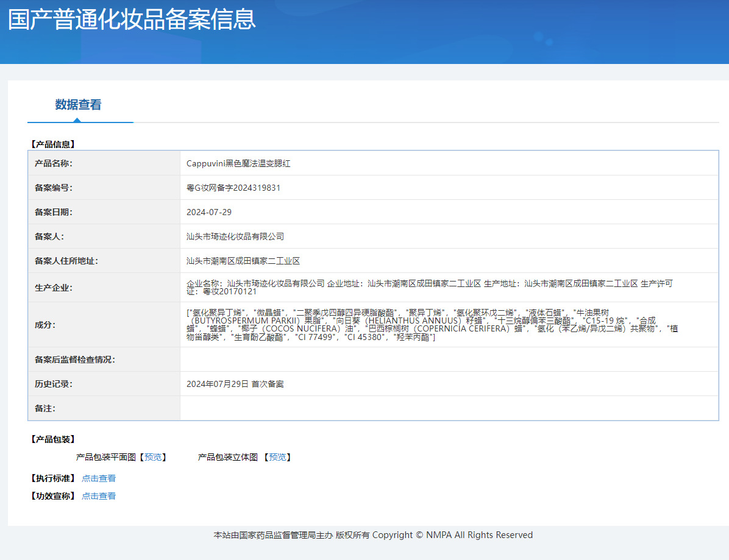Click the 【产品信息】 section heading
Screen dimensions: 729x560
click(52, 144)
